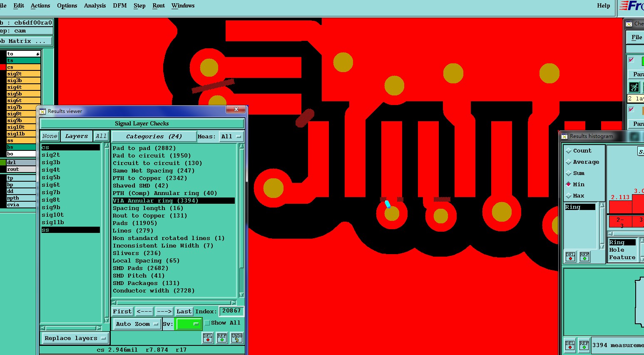Screen dimensions: 644x355
Task: Click the Layers header button
Action: click(x=77, y=136)
